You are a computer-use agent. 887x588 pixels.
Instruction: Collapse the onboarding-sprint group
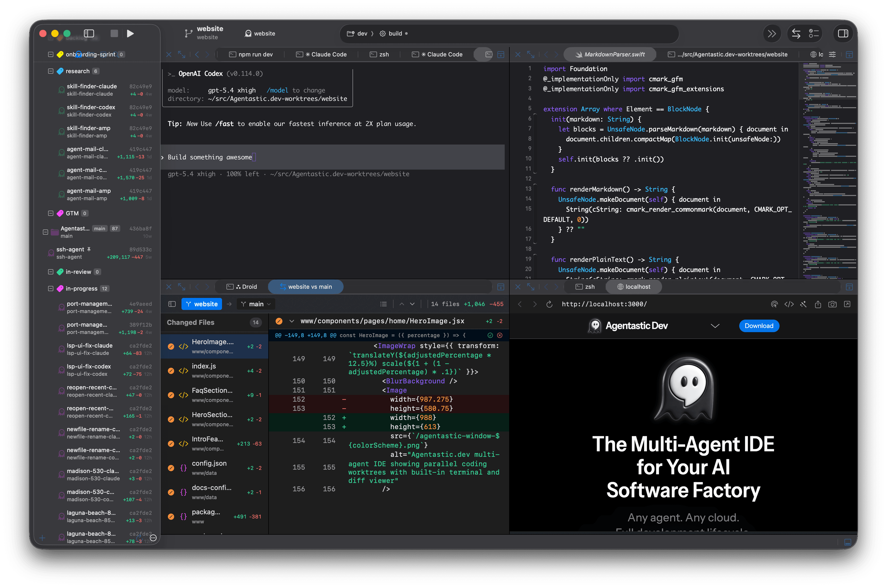[x=51, y=54]
